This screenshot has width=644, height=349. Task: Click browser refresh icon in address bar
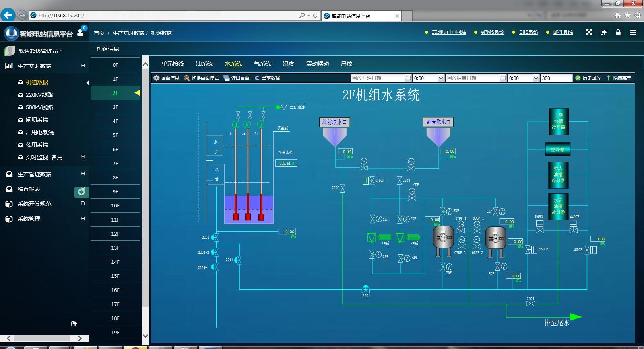(x=315, y=15)
